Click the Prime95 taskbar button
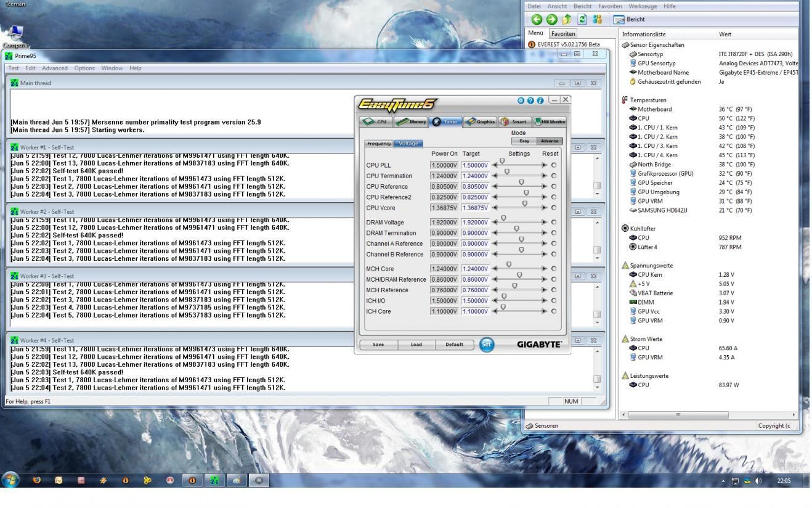 point(214,480)
